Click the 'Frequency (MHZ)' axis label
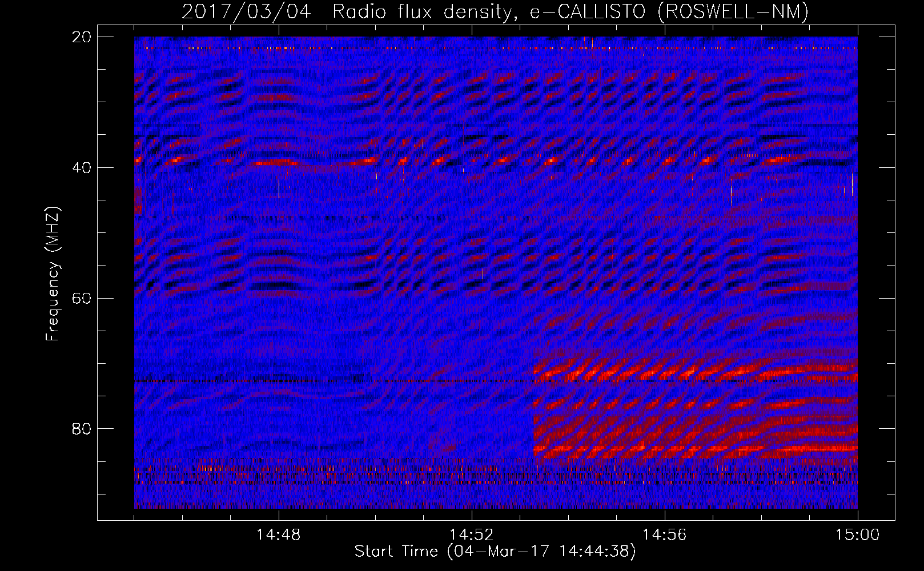The height and width of the screenshot is (571, 924). click(x=53, y=275)
